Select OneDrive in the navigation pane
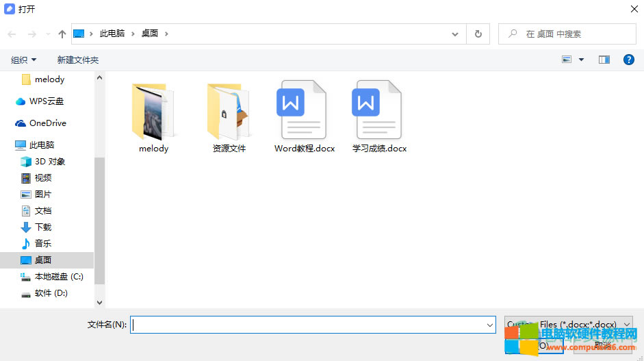The width and height of the screenshot is (644, 361). pos(47,123)
